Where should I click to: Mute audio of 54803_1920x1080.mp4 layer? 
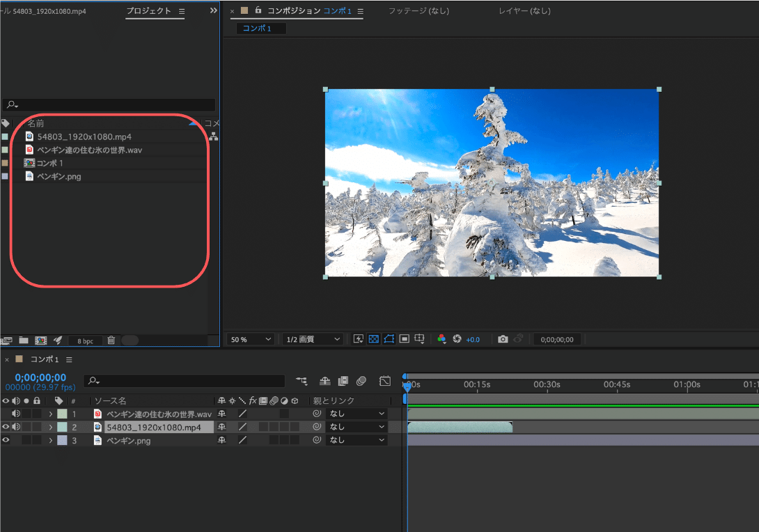16,426
